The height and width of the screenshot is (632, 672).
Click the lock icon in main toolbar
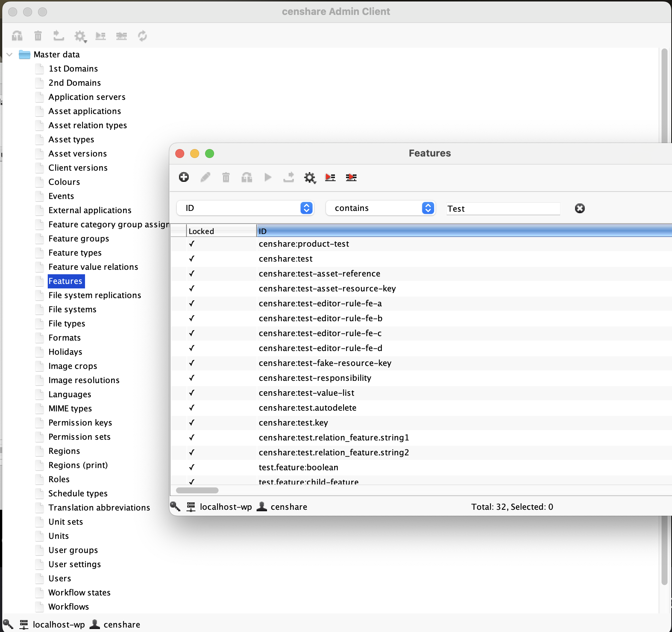(x=16, y=36)
